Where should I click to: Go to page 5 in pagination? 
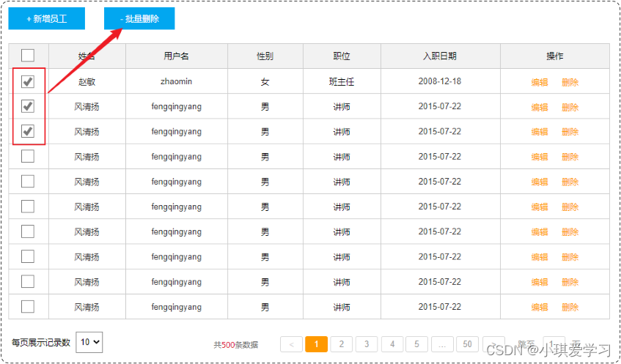(x=416, y=344)
